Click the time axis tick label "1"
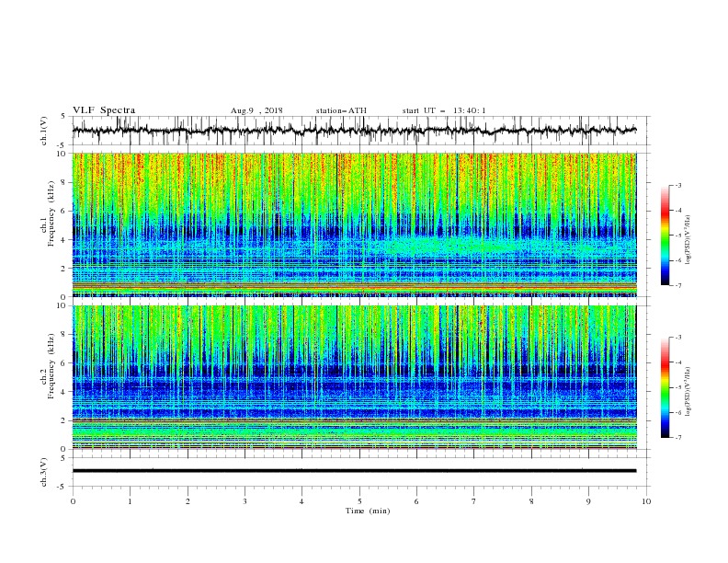Viewport: 728px width, 563px height. coord(130,501)
